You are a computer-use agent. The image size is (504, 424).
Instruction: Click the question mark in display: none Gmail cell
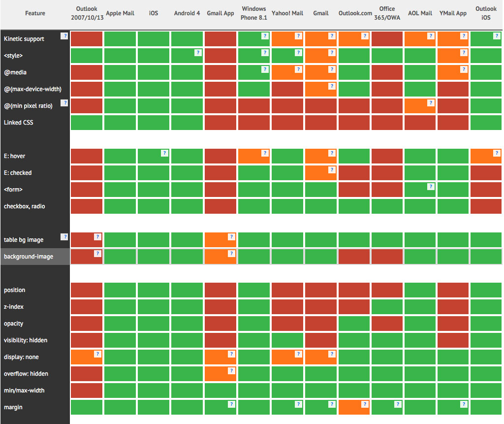(332, 354)
